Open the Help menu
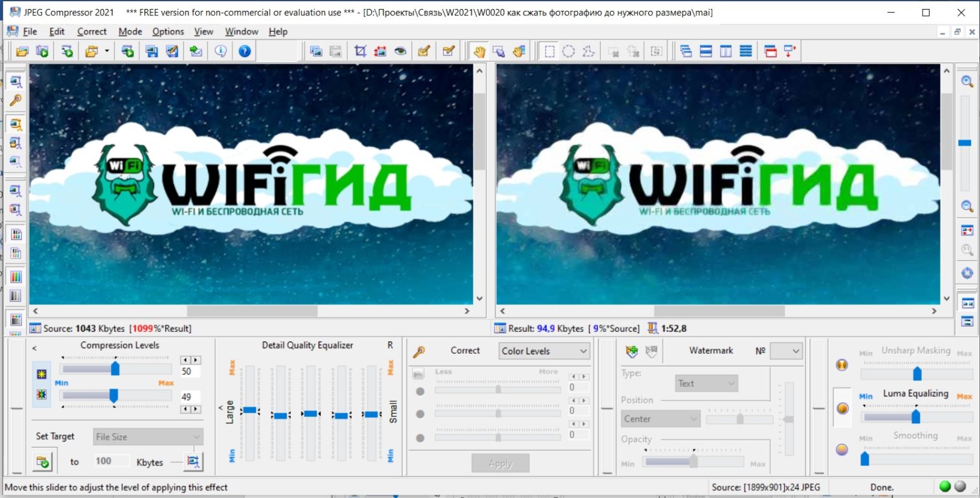The height and width of the screenshot is (498, 980). pyautogui.click(x=278, y=31)
